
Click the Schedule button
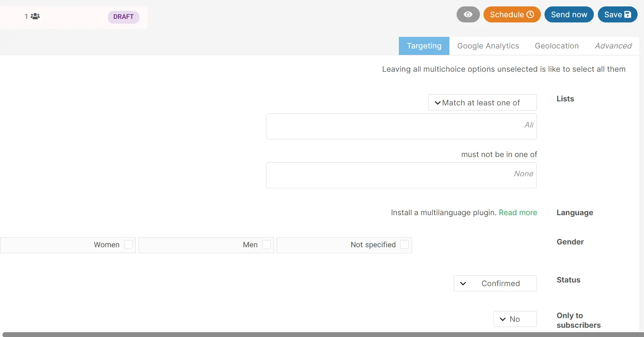click(512, 14)
